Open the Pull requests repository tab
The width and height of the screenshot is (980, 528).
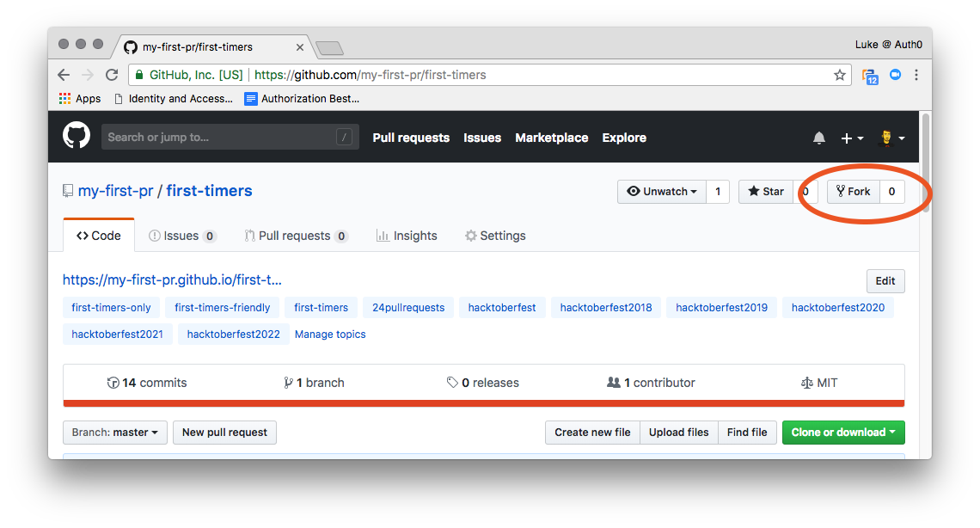coord(296,236)
